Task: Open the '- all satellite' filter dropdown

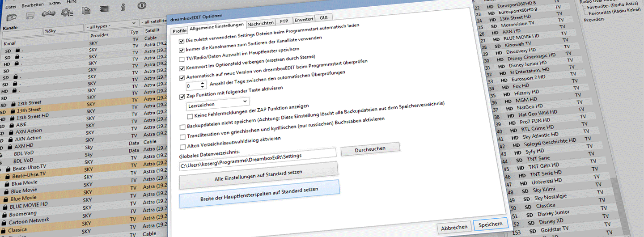Action: [153, 22]
